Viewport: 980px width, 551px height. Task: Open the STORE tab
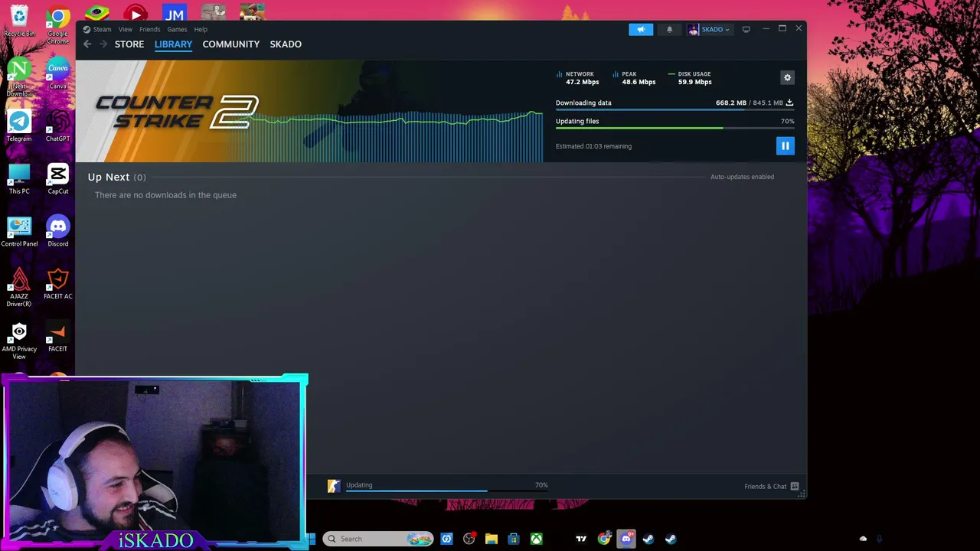(x=129, y=44)
